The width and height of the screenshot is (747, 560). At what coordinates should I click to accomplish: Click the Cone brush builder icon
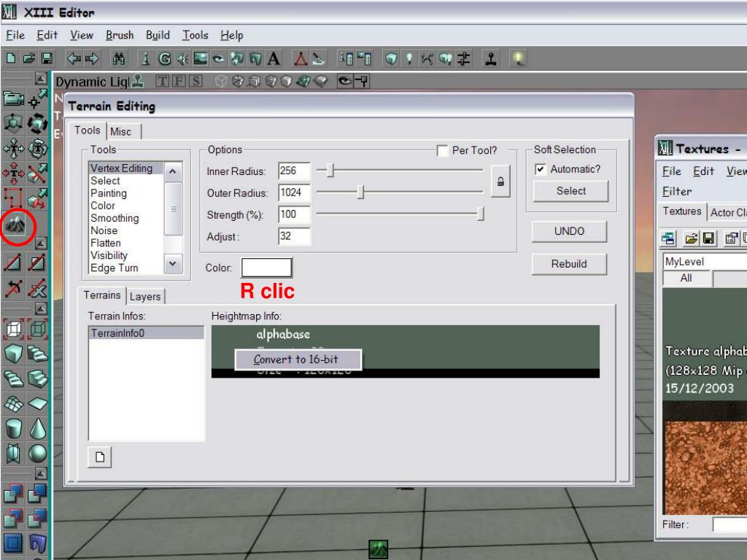click(38, 429)
